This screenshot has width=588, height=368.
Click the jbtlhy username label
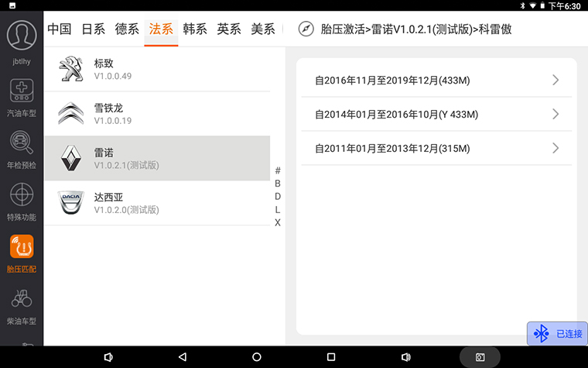click(22, 61)
